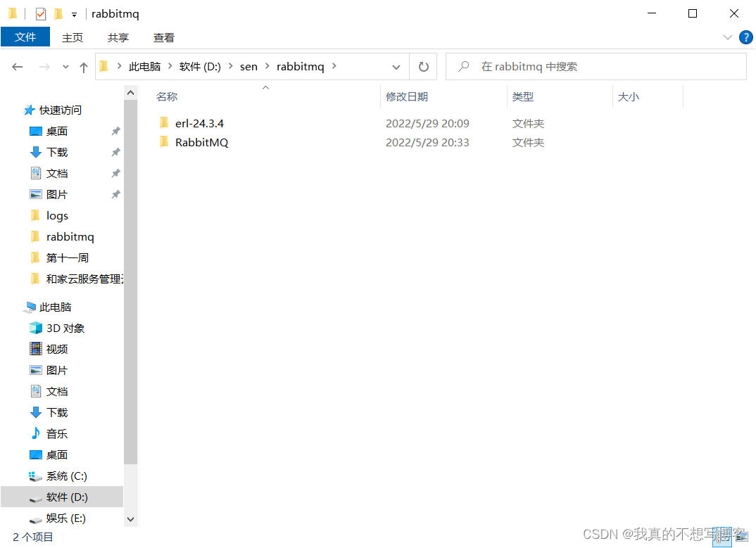This screenshot has height=548, width=756.
Task: Click navigation pane scrollbar up arrow
Action: [x=130, y=92]
